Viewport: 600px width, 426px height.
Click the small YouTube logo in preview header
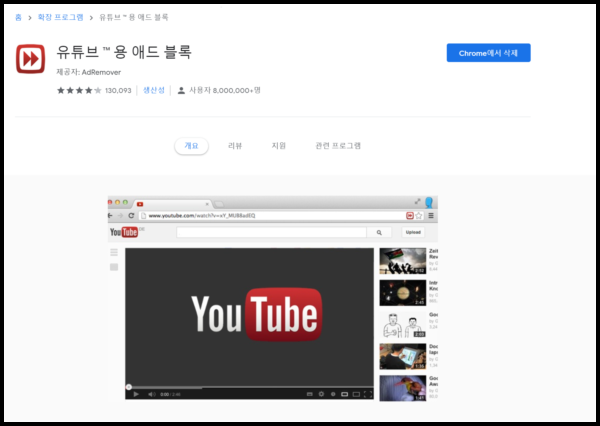coord(124,232)
